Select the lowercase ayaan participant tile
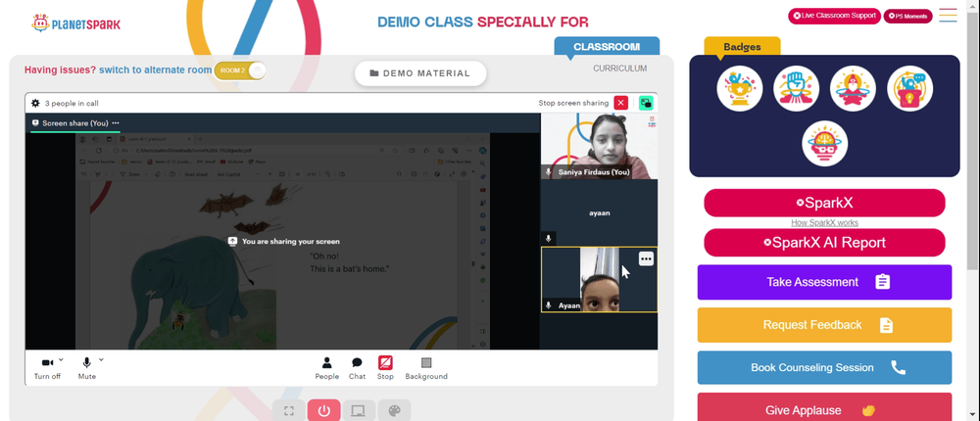 coord(599,212)
